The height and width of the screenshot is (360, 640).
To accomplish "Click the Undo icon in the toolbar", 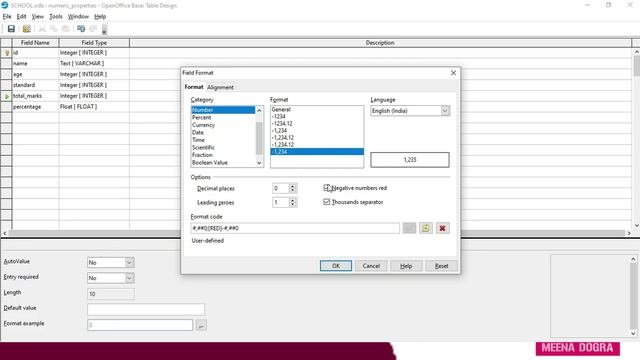I will coord(81,29).
